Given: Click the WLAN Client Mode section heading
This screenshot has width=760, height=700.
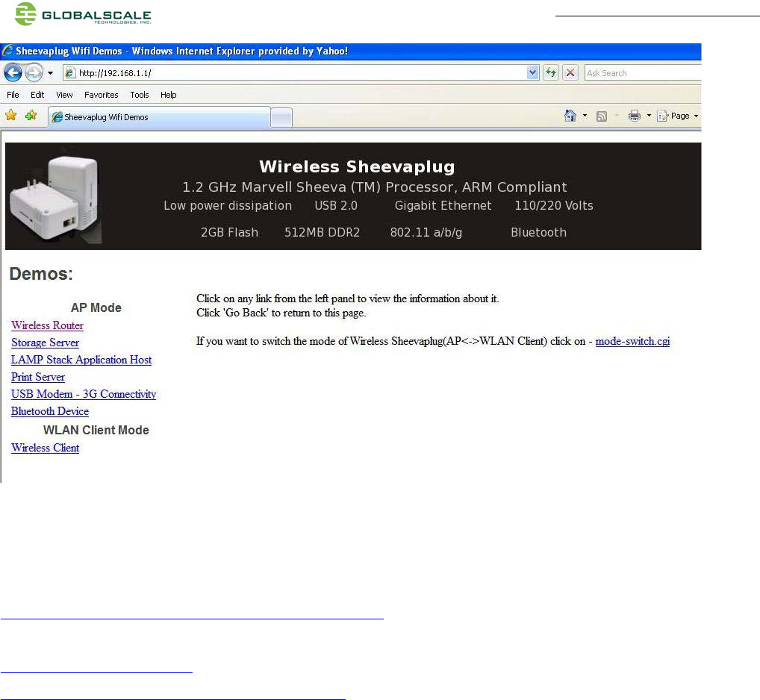Looking at the screenshot, I should pyautogui.click(x=96, y=430).
